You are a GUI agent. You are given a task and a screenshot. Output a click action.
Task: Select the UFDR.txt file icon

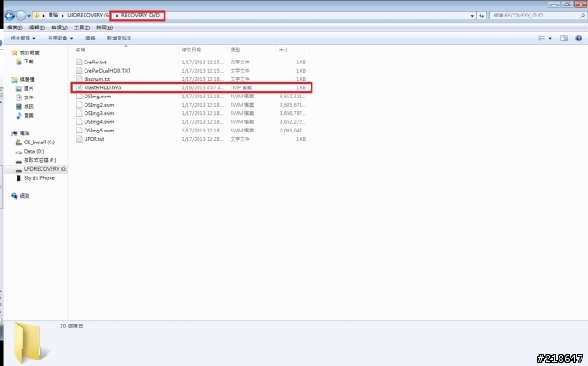point(79,139)
